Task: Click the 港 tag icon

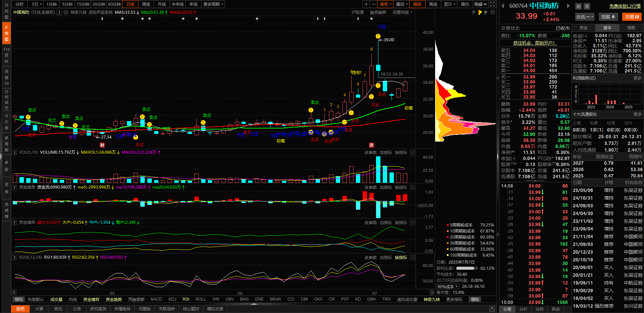Action: coord(587,6)
